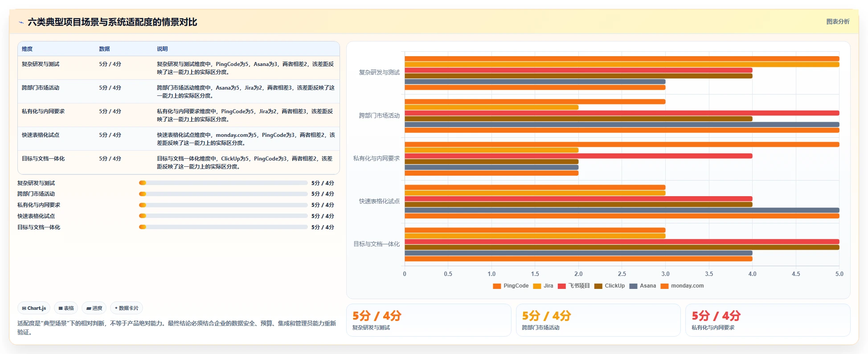
Task: Toggle the ClickUp series in the legend
Action: pyautogui.click(x=610, y=286)
